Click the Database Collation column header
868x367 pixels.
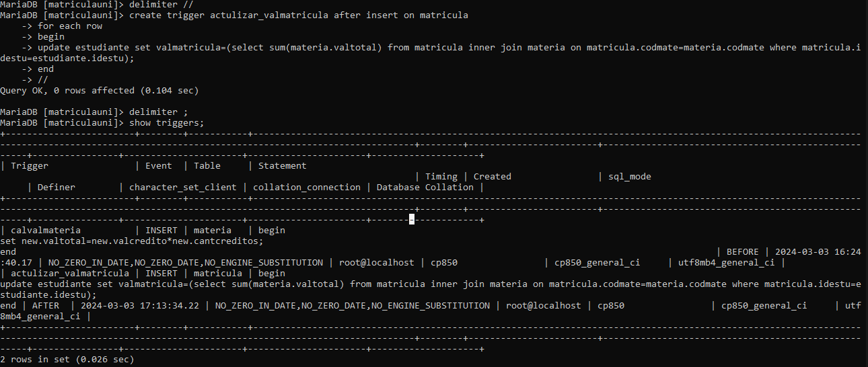425,188
